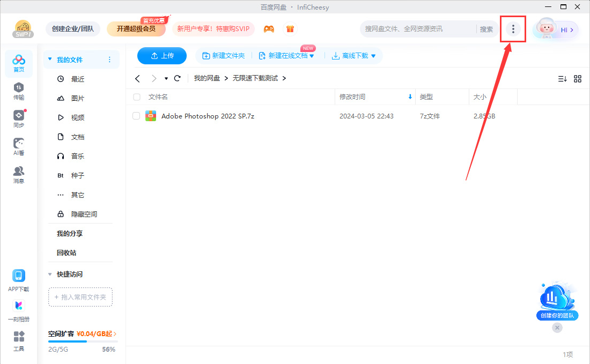
Task: Open 消息 messages icon
Action: click(x=19, y=174)
